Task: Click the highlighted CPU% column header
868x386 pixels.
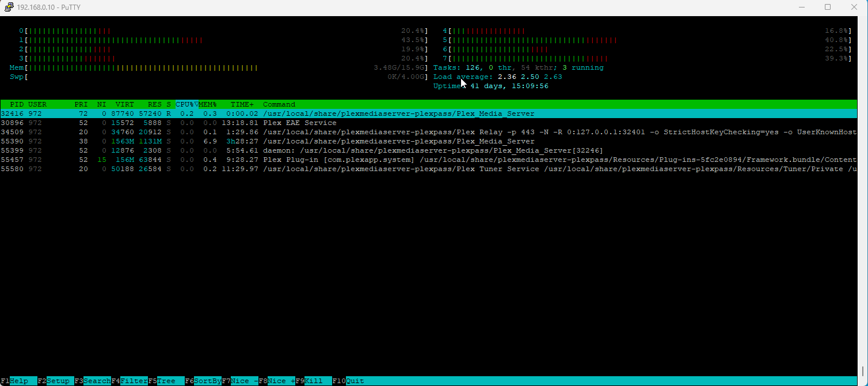Action: (187, 104)
